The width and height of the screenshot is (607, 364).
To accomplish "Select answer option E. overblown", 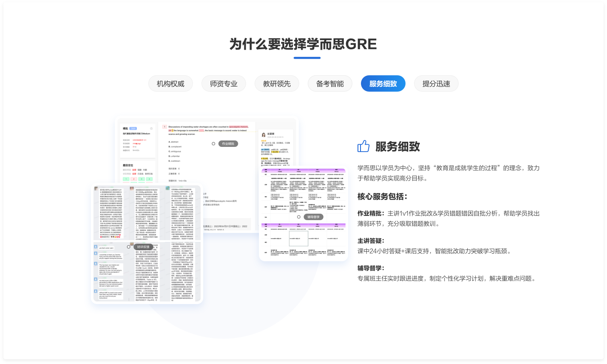I will coord(175,161).
